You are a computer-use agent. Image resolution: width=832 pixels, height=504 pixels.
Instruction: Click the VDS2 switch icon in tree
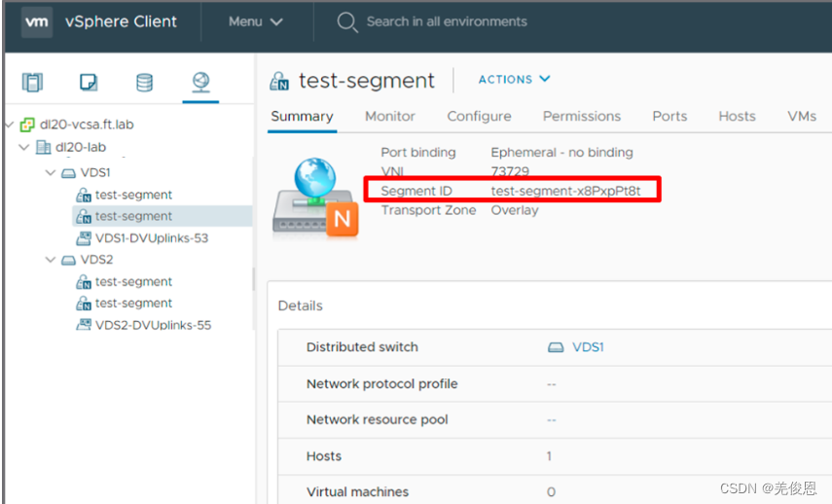point(68,260)
